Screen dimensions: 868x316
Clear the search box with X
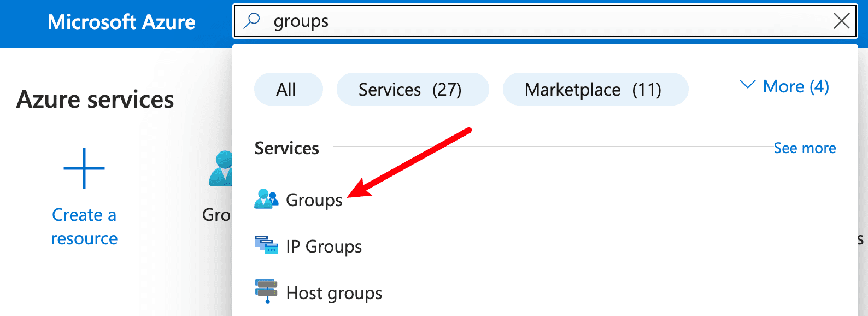click(x=841, y=21)
